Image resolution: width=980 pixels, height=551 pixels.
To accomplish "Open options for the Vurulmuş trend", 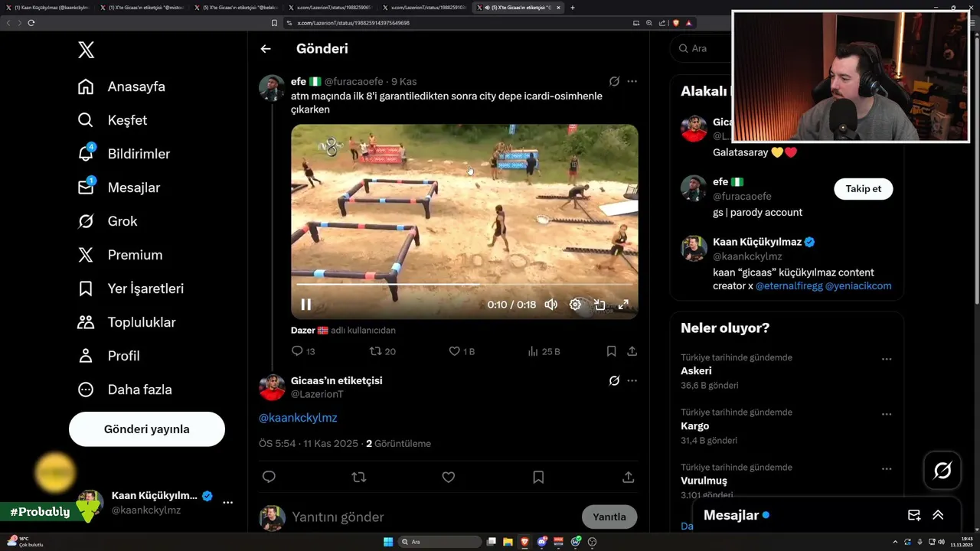I will pos(887,469).
